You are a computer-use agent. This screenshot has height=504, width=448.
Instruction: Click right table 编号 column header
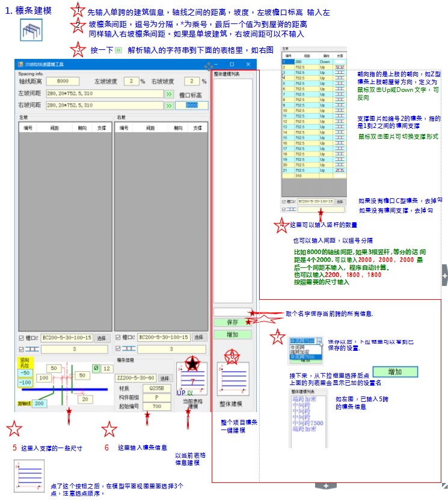click(x=124, y=128)
